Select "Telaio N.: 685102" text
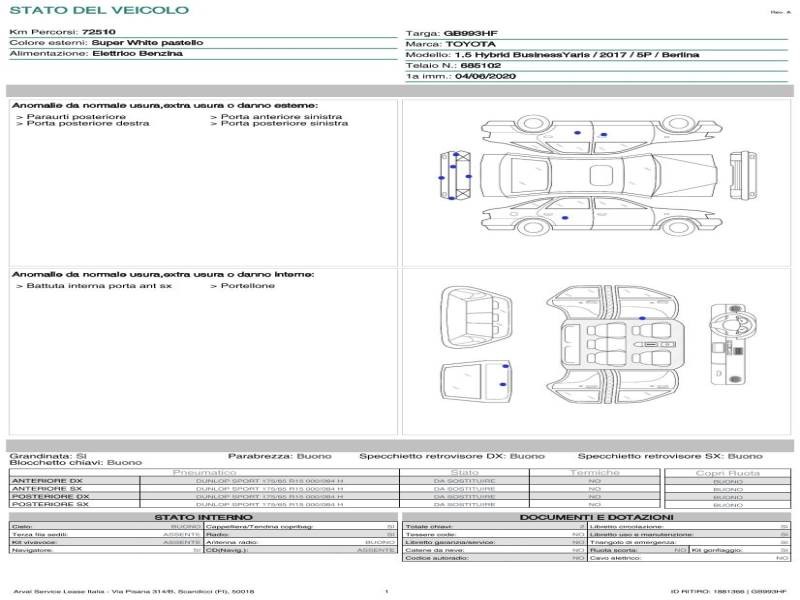800x600 pixels. [x=453, y=66]
